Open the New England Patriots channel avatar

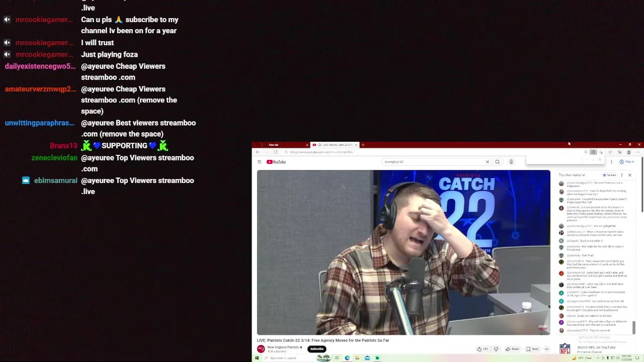[261, 349]
